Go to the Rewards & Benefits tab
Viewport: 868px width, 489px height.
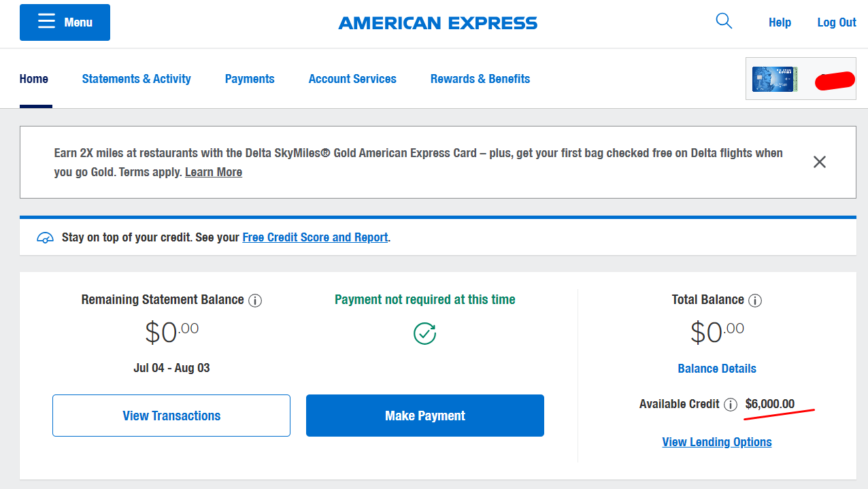point(480,79)
